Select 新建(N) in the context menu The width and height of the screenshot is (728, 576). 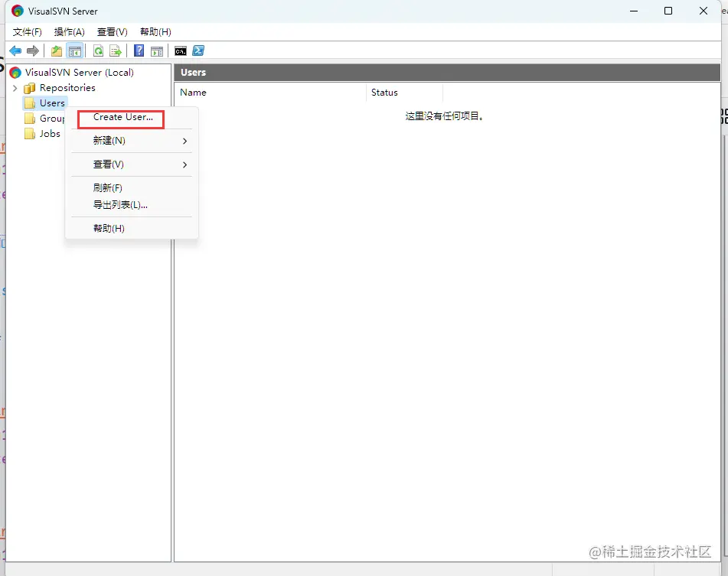pyautogui.click(x=132, y=141)
